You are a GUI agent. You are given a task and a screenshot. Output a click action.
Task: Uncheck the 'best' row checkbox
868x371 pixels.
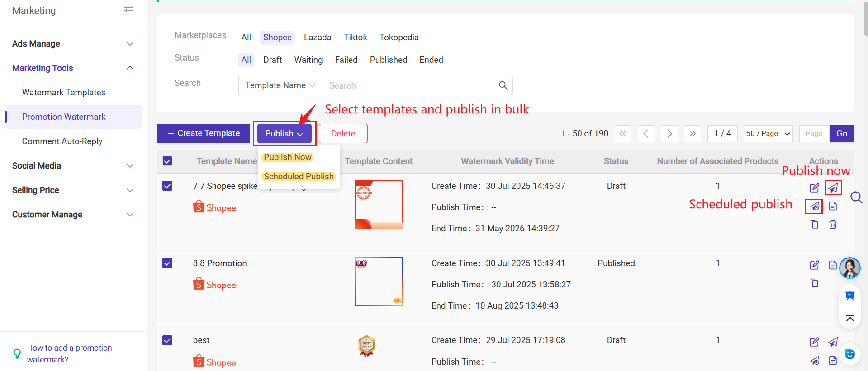pyautogui.click(x=167, y=340)
